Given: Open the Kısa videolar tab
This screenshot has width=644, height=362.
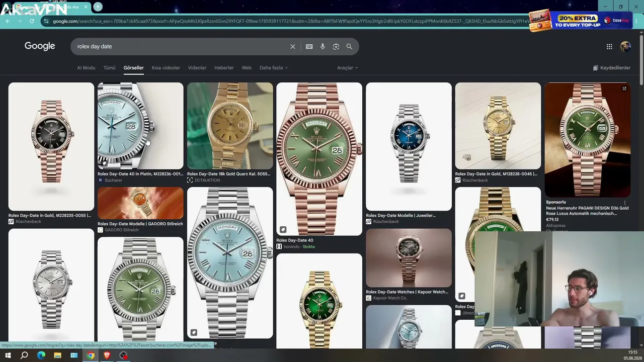Looking at the screenshot, I should coord(166,68).
